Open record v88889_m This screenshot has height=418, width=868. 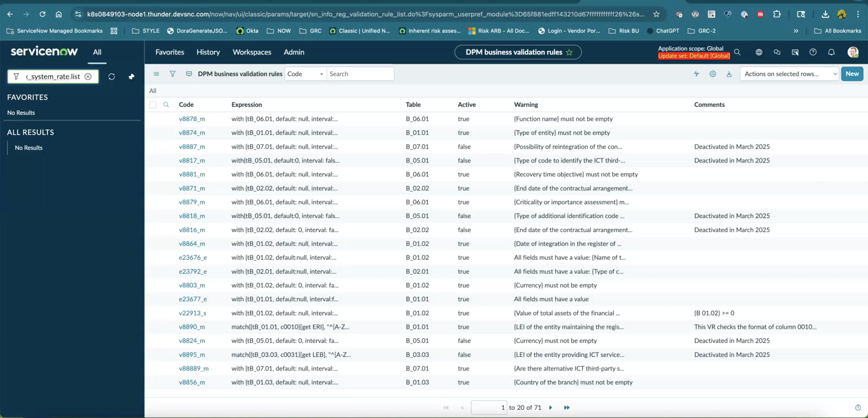tap(194, 369)
